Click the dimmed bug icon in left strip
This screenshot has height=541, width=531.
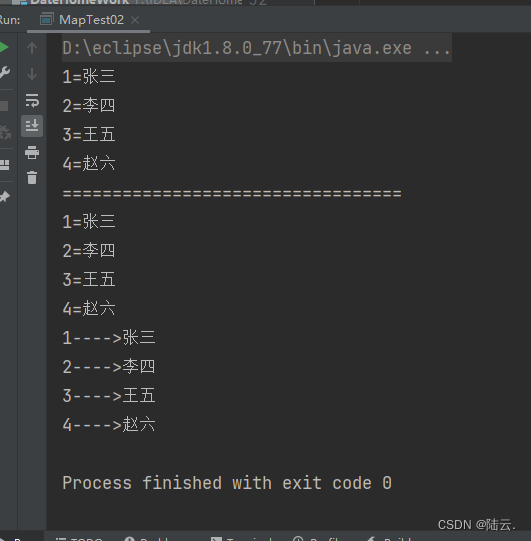[x=5, y=132]
